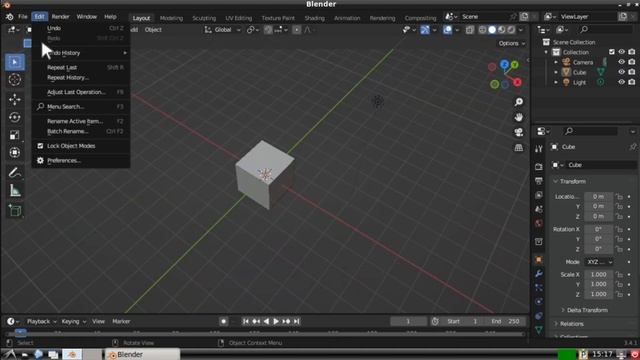Click the Marker menu in timeline
The height and width of the screenshot is (360, 640).
[x=121, y=322]
